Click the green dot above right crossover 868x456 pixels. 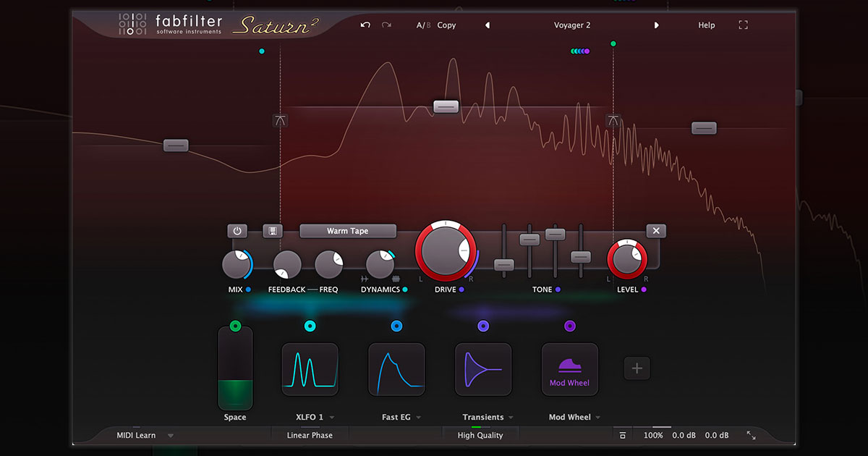point(613,44)
